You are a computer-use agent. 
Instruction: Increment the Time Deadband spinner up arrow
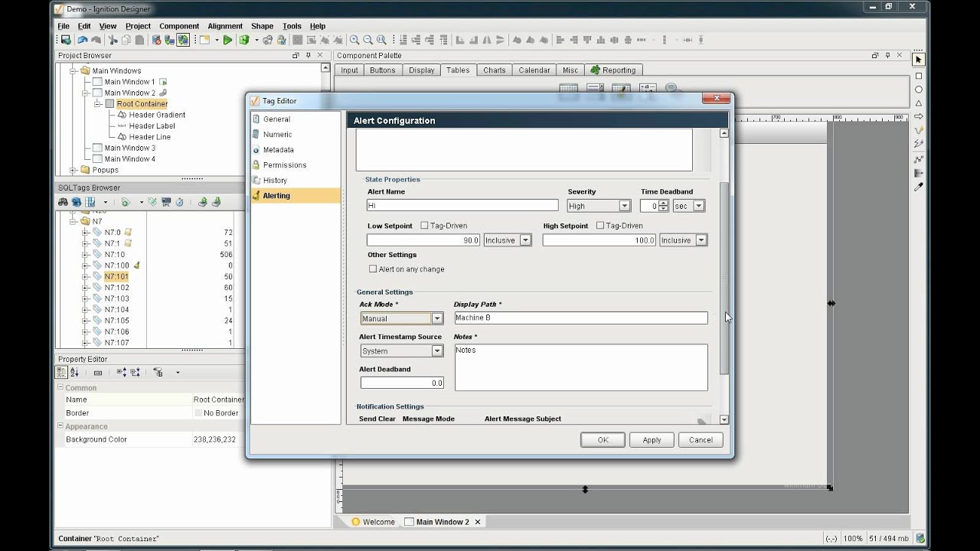click(663, 203)
